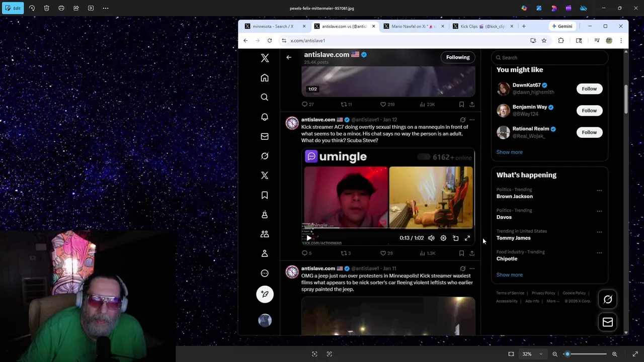
Task: Open Clipchamp icon in Photos title bar
Action: click(x=569, y=8)
